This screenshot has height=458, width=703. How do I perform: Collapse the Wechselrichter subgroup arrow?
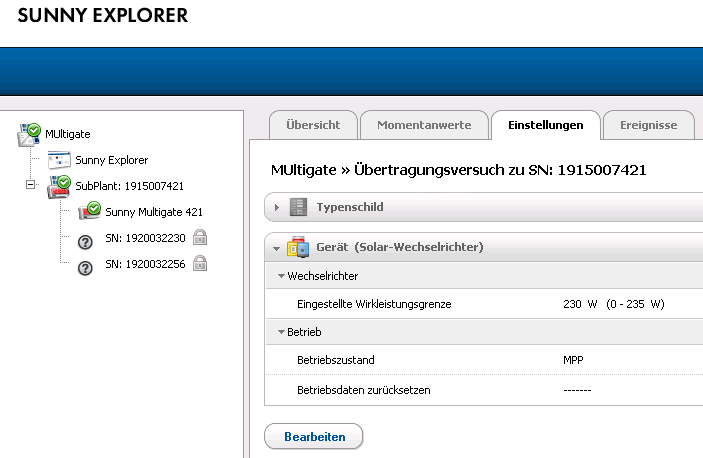click(281, 276)
